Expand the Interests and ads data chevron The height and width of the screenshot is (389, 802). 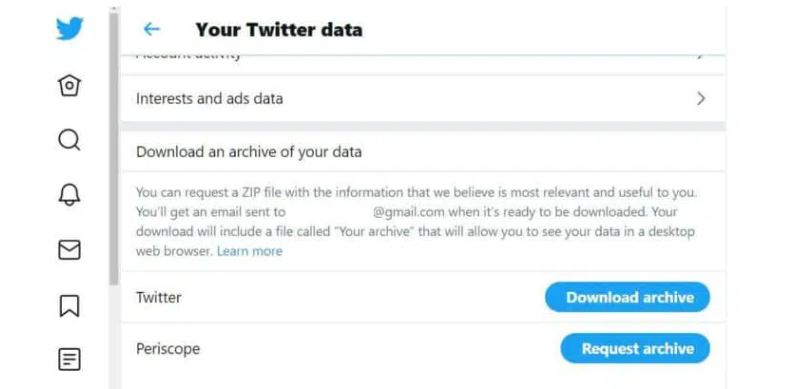[701, 99]
